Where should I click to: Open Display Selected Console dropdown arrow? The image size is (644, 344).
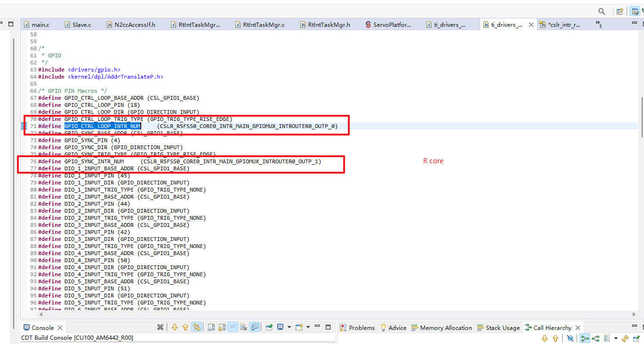click(x=289, y=328)
